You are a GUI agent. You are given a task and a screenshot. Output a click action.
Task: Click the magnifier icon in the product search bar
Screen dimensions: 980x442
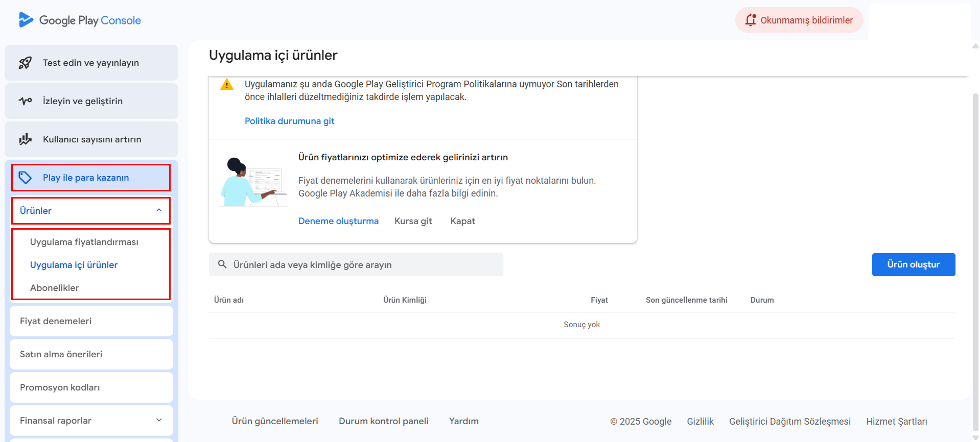pos(222,264)
